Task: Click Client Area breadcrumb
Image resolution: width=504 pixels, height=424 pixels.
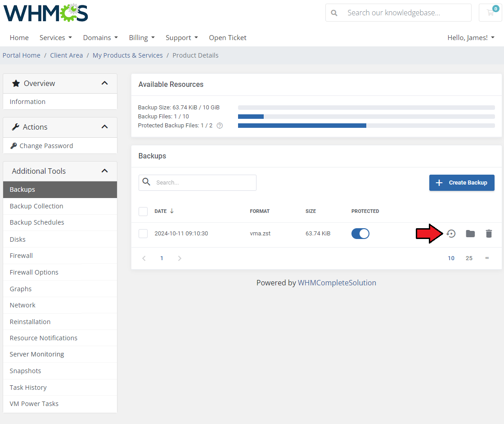Action: point(67,55)
